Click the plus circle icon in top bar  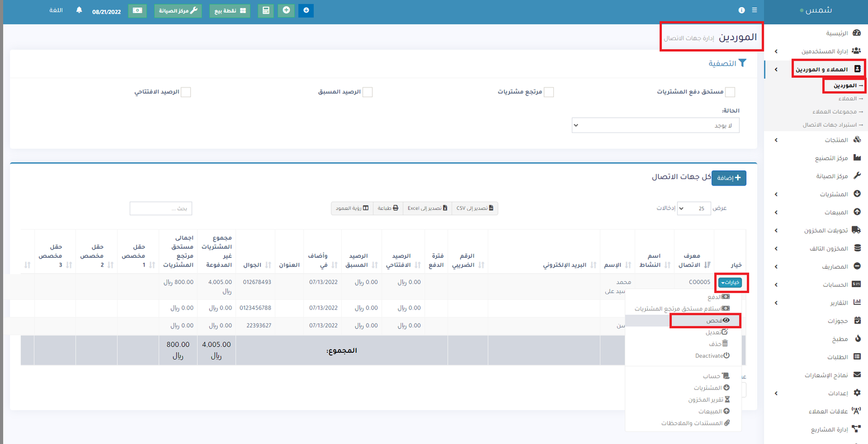(x=286, y=10)
